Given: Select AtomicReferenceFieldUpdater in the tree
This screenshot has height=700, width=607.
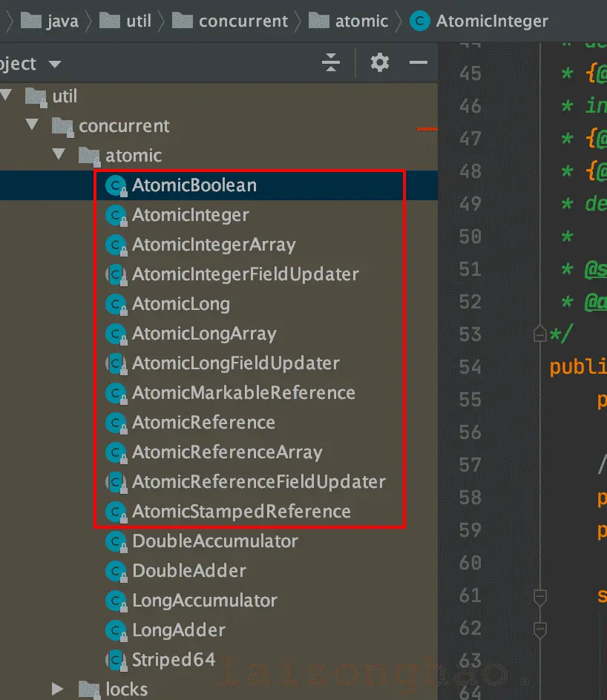Looking at the screenshot, I should point(259,482).
